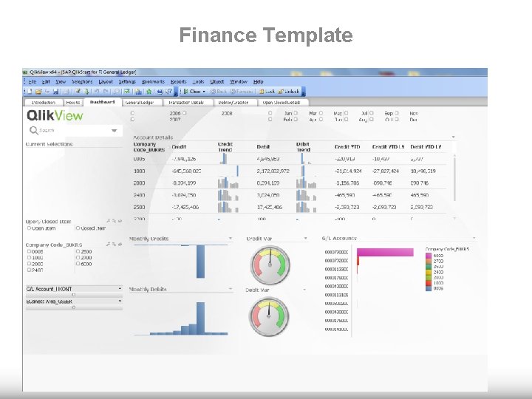The image size is (532, 399).
Task: Click the Clear selections button
Action: point(192,92)
